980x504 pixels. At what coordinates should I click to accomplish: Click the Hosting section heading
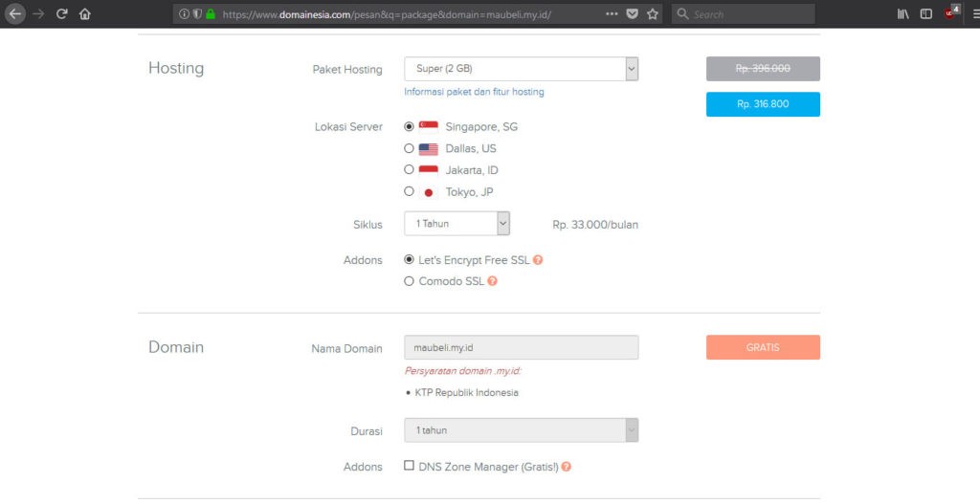tap(176, 68)
